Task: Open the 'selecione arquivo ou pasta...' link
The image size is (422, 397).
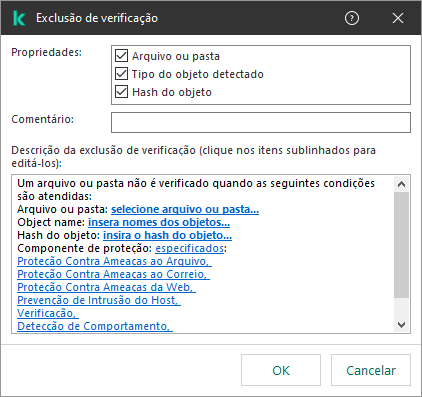Action: click(185, 209)
